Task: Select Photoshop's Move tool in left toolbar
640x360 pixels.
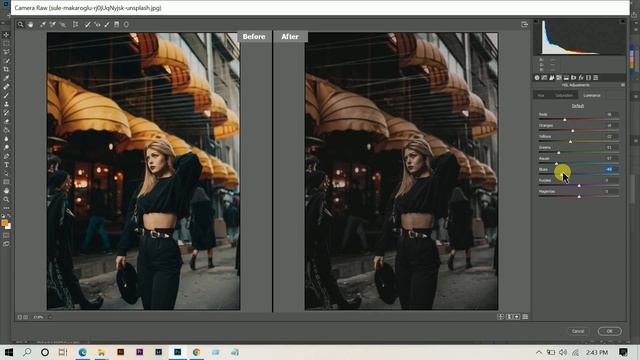Action: [6, 35]
